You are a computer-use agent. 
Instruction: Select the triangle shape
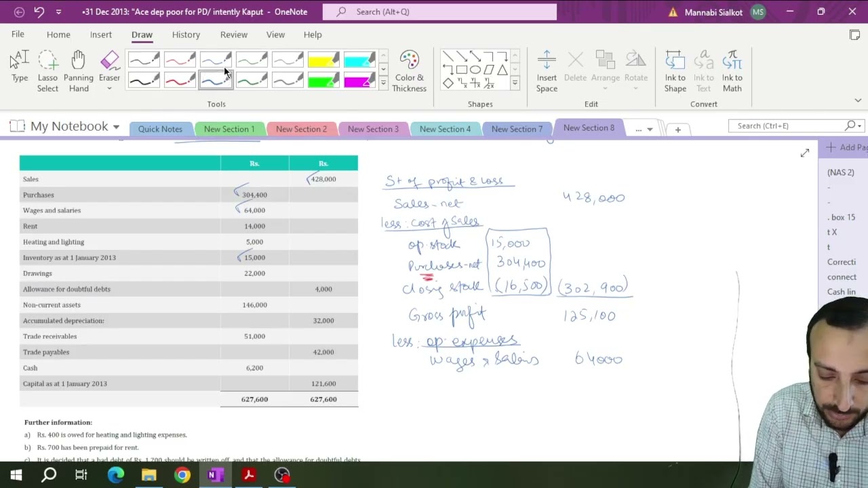pos(502,69)
